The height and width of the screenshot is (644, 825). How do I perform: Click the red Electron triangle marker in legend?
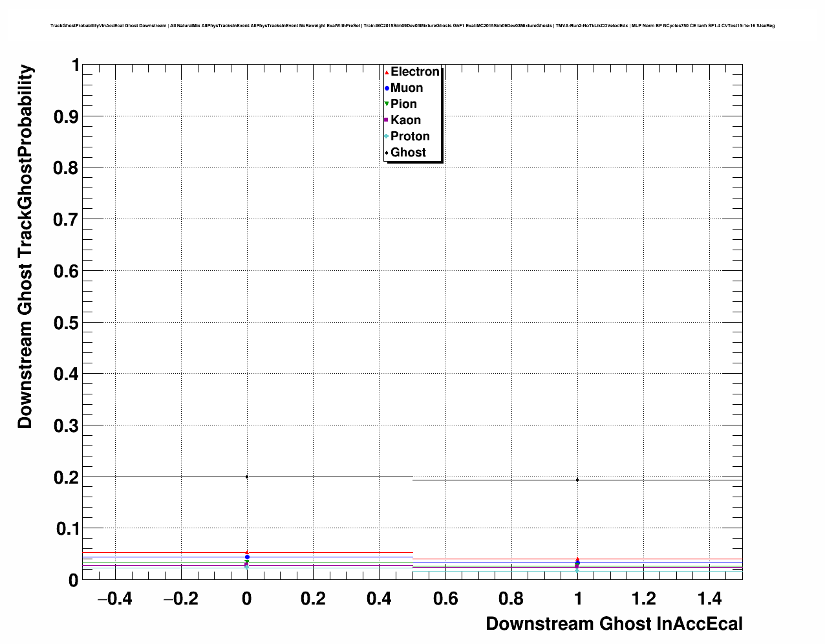387,72
